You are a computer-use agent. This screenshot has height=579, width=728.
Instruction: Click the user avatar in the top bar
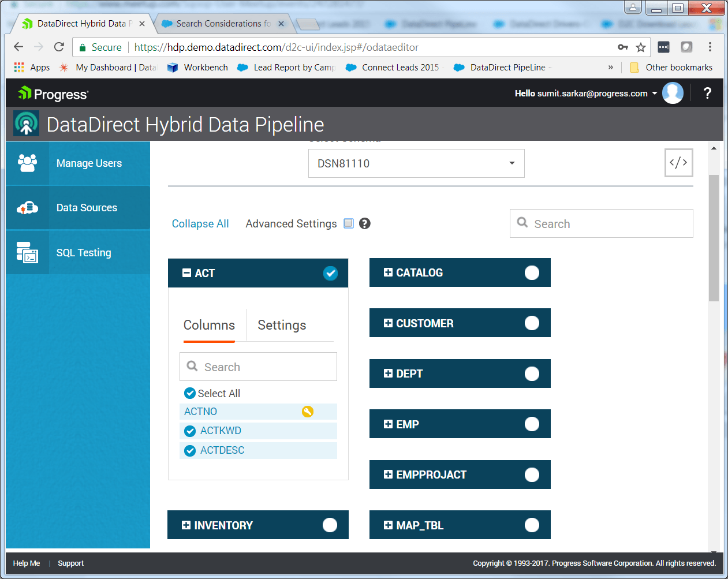pyautogui.click(x=673, y=93)
